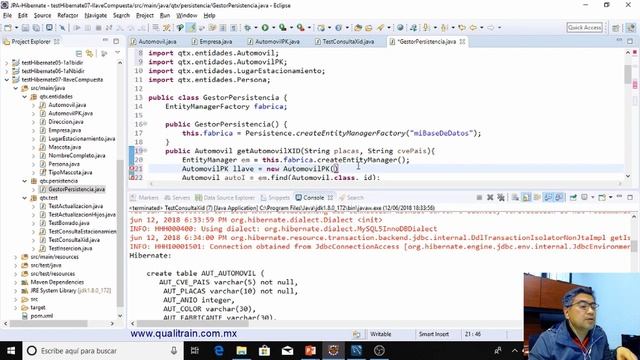This screenshot has width=640, height=360.
Task: Click the Debug bug toolbar icon
Action: coord(247,28)
